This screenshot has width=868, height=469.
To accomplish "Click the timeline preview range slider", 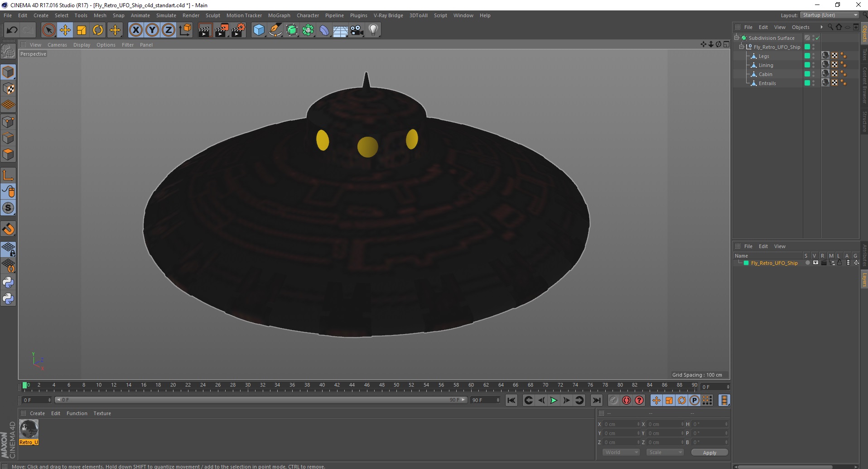I will tap(260, 400).
